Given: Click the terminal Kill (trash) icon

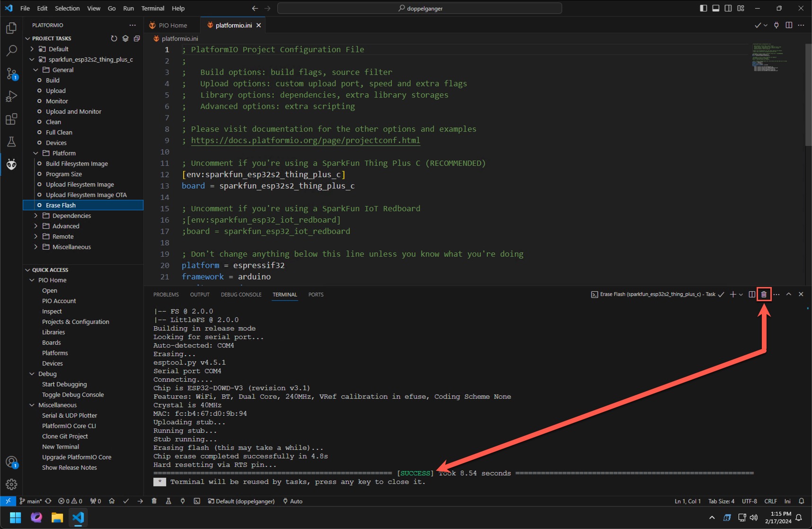Looking at the screenshot, I should pyautogui.click(x=764, y=294).
